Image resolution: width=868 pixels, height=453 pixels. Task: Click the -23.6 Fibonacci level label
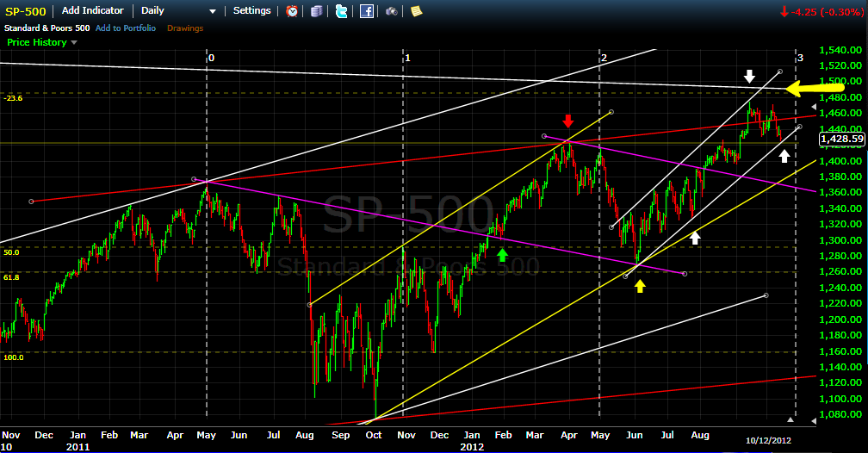13,98
